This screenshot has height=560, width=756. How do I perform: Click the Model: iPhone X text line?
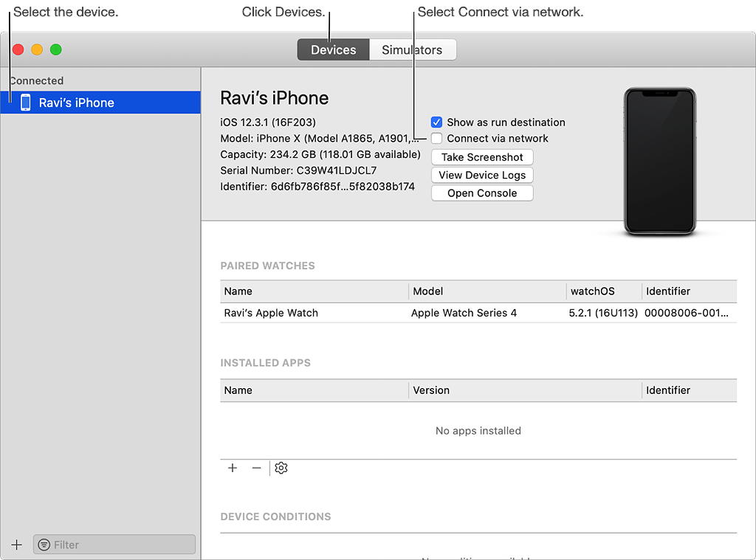pos(319,138)
